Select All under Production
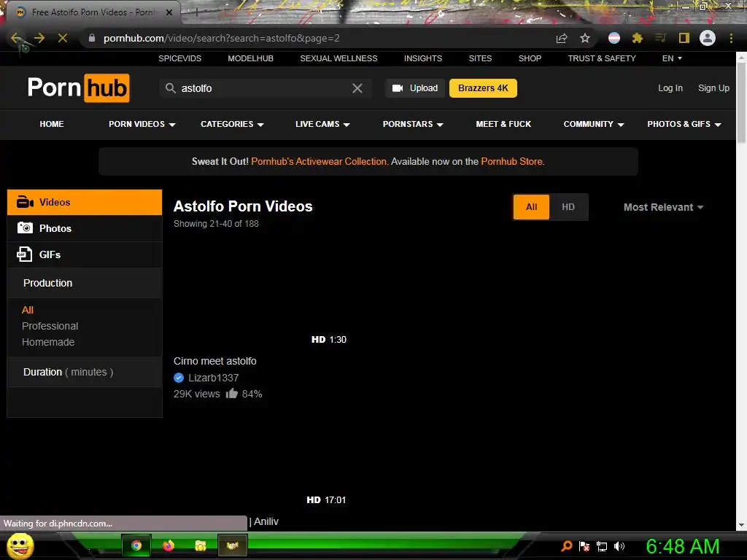The width and height of the screenshot is (747, 560). pyautogui.click(x=28, y=310)
